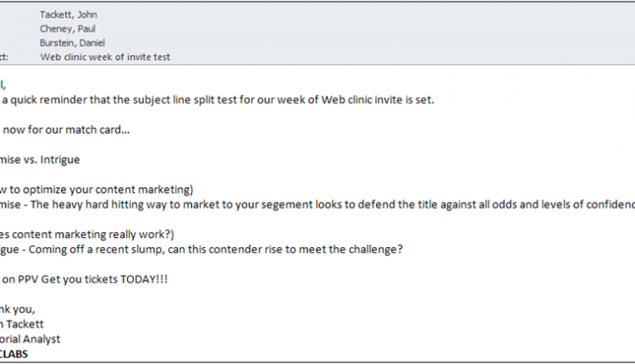Click the word 'challenge?' ending the slump sentence
635x364 pixels.
coord(375,248)
